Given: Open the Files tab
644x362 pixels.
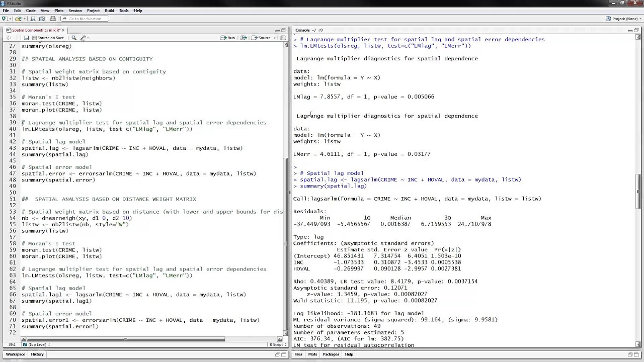Looking at the screenshot, I should (x=298, y=354).
